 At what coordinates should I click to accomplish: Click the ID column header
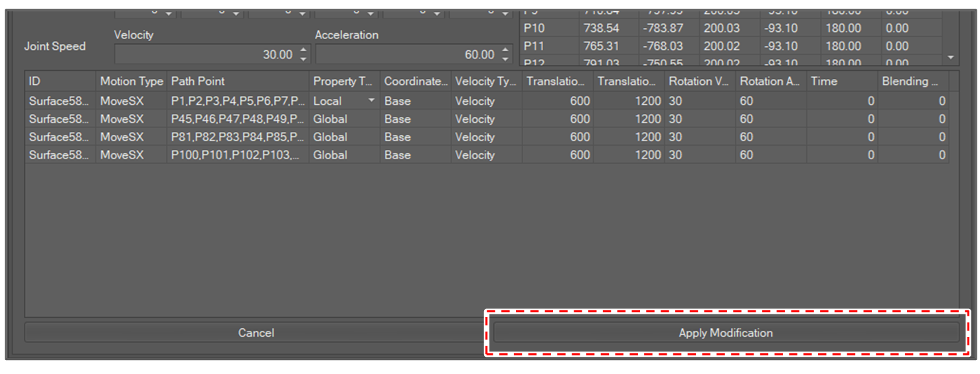coord(60,82)
